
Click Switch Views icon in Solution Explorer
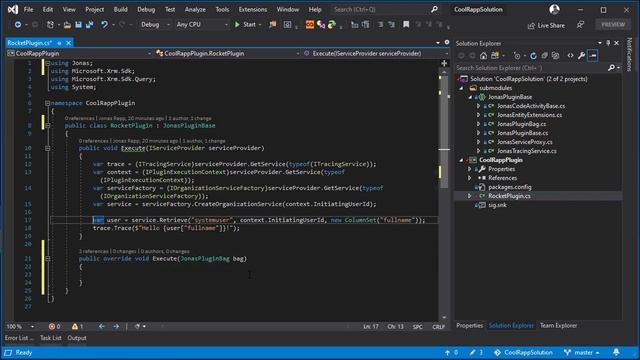(495, 56)
